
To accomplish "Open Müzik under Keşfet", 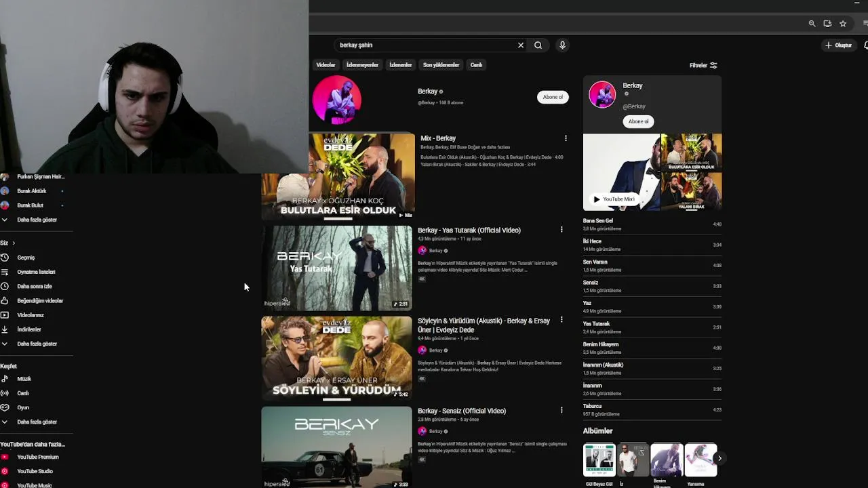I will coord(37,379).
